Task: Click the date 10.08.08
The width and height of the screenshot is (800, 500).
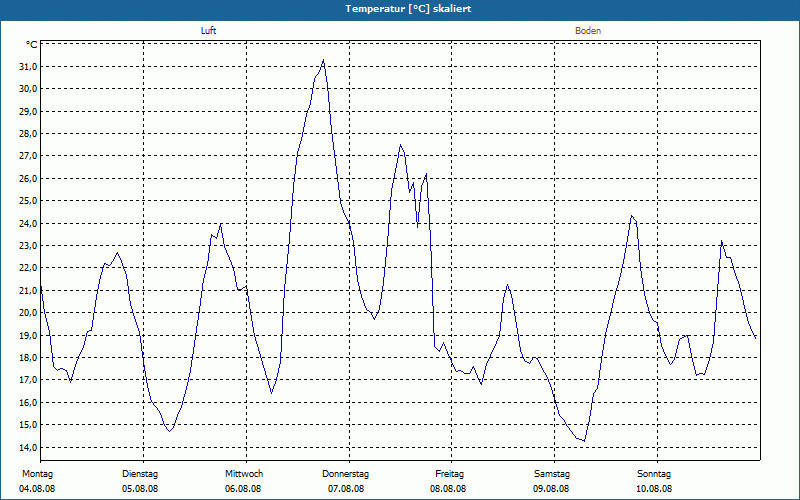Action: (x=654, y=489)
